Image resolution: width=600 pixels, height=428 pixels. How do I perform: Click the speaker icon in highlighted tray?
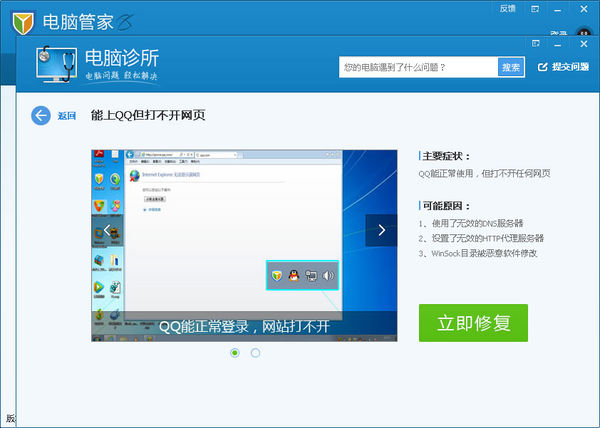click(328, 275)
